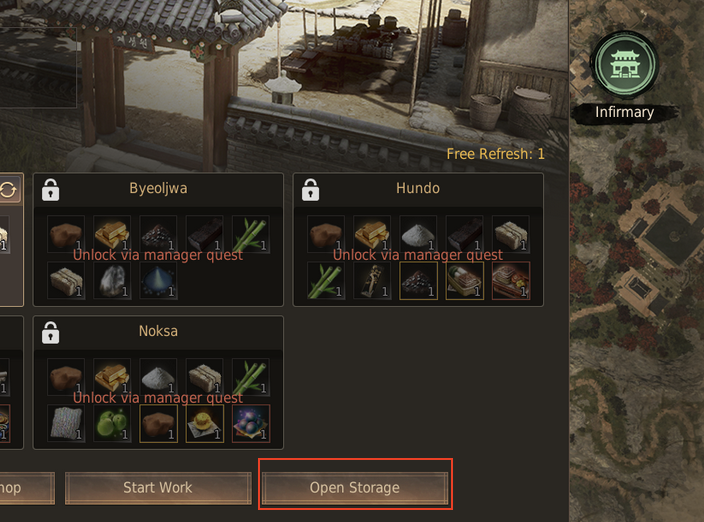Image resolution: width=704 pixels, height=522 pixels.
Task: Select the green apples item in Noksa
Action: (x=112, y=423)
